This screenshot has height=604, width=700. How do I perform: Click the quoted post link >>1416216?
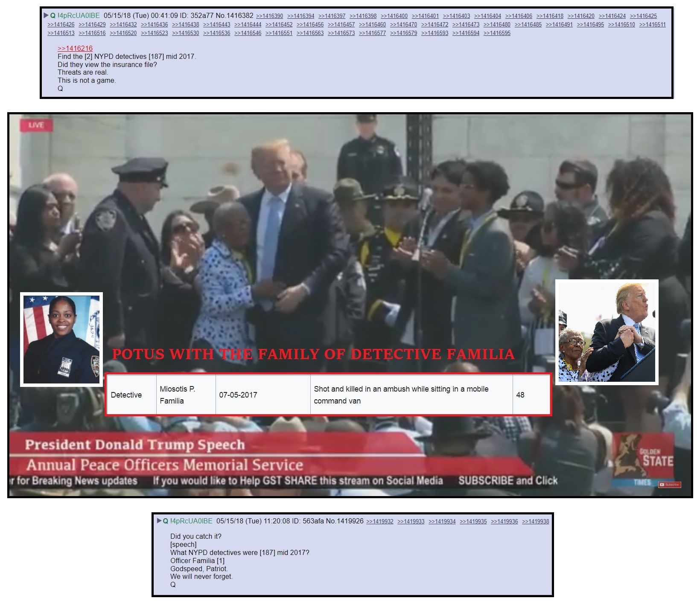point(75,48)
